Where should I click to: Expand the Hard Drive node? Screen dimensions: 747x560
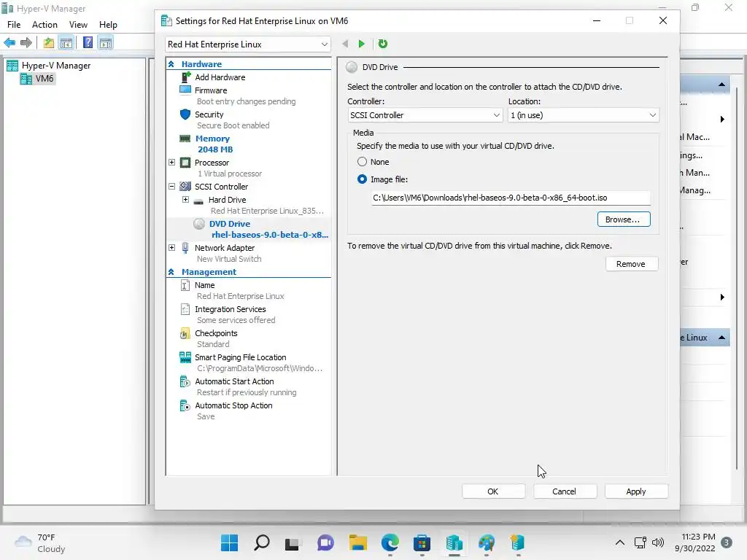coord(186,200)
